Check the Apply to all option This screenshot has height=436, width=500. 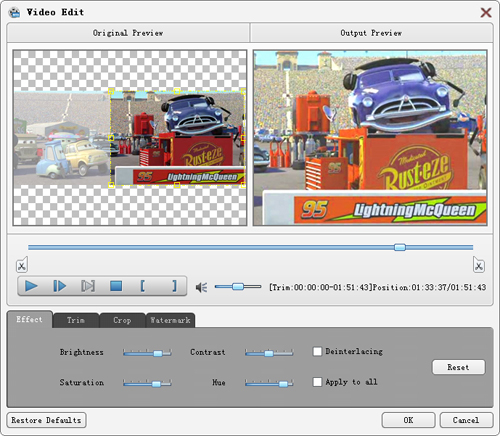coord(317,382)
